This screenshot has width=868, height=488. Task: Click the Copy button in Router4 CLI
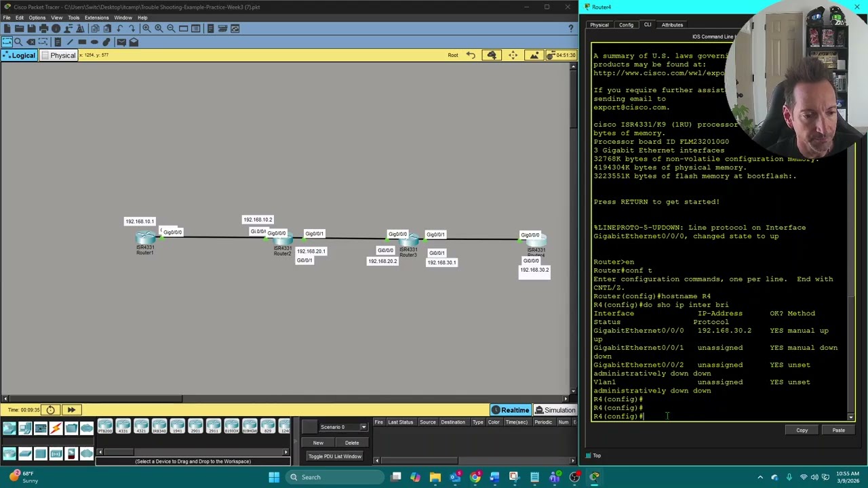(x=802, y=430)
